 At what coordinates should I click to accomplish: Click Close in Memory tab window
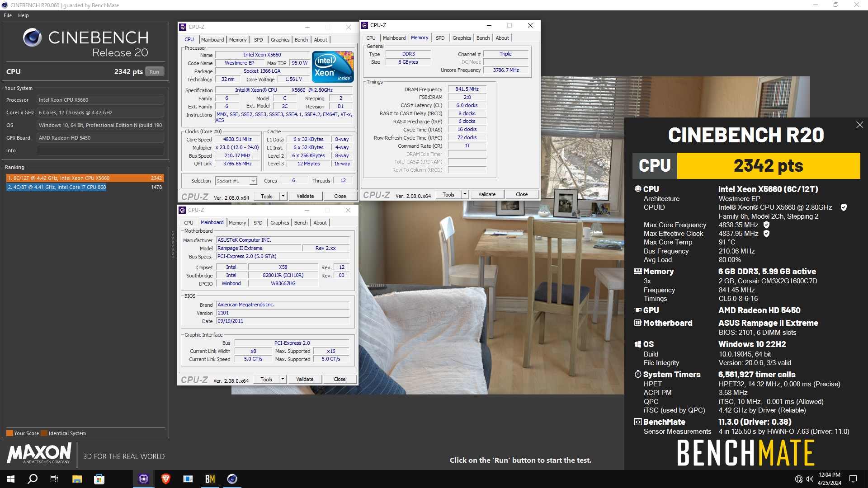(x=522, y=194)
